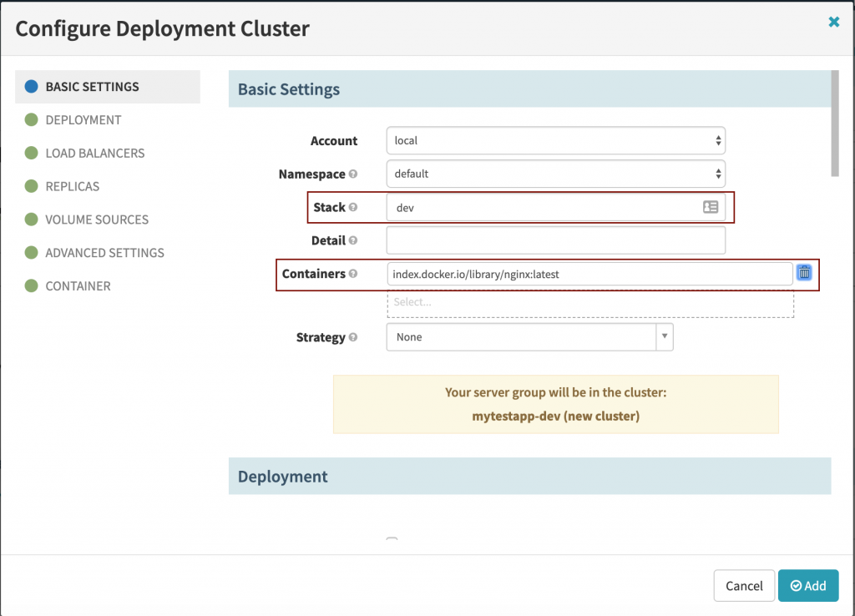Jump to Load Balancers section
The width and height of the screenshot is (855, 616).
94,154
